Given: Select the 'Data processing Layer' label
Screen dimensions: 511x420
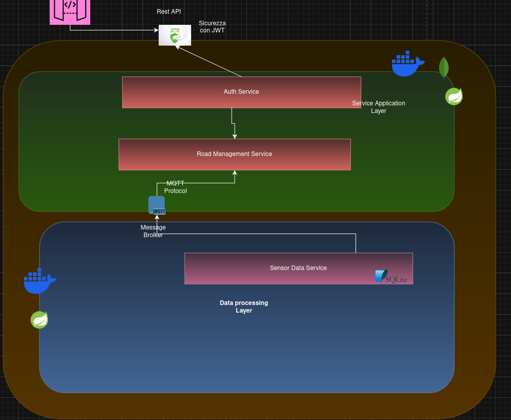Looking at the screenshot, I should 244,307.
